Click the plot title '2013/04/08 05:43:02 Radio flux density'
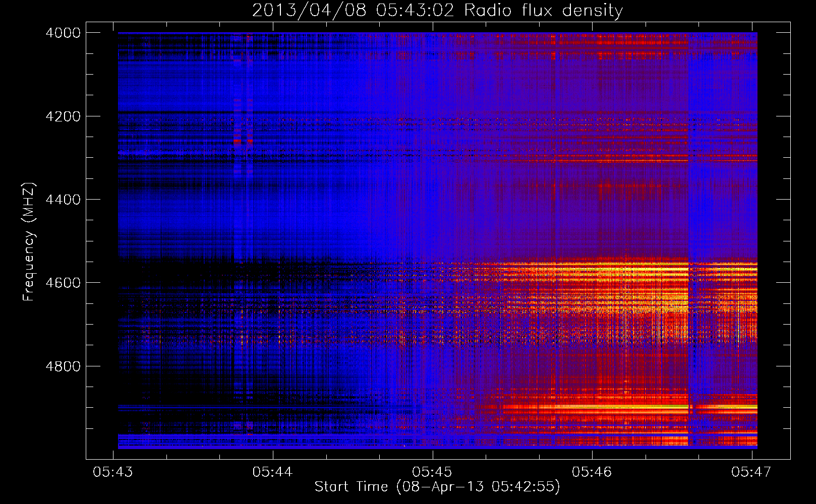The image size is (816, 504). (x=437, y=10)
